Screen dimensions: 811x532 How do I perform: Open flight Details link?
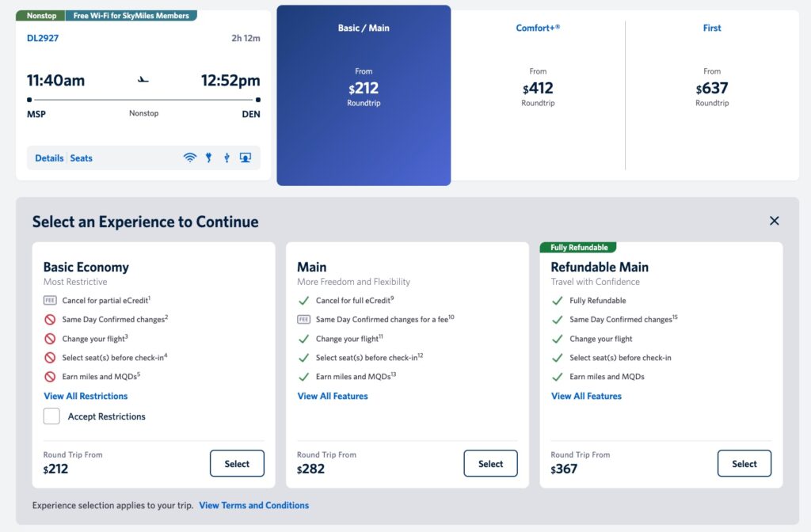(x=49, y=158)
